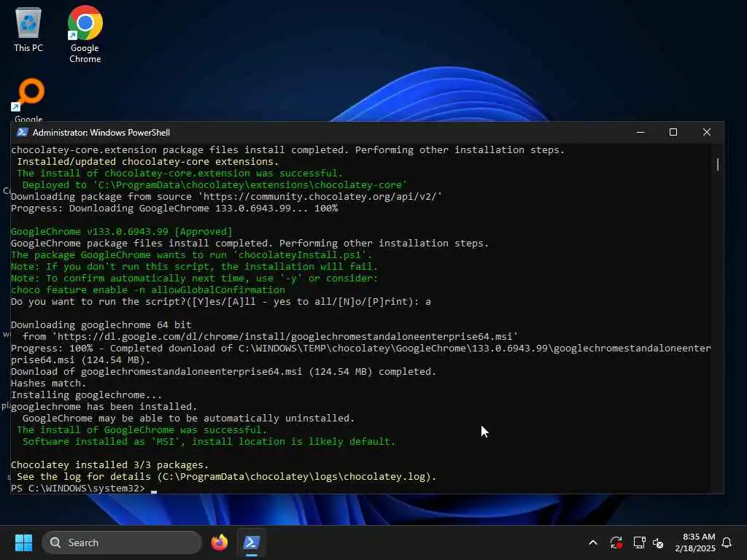Click the PowerShell icon in title bar
This screenshot has width=747, height=560.
pyautogui.click(x=23, y=133)
